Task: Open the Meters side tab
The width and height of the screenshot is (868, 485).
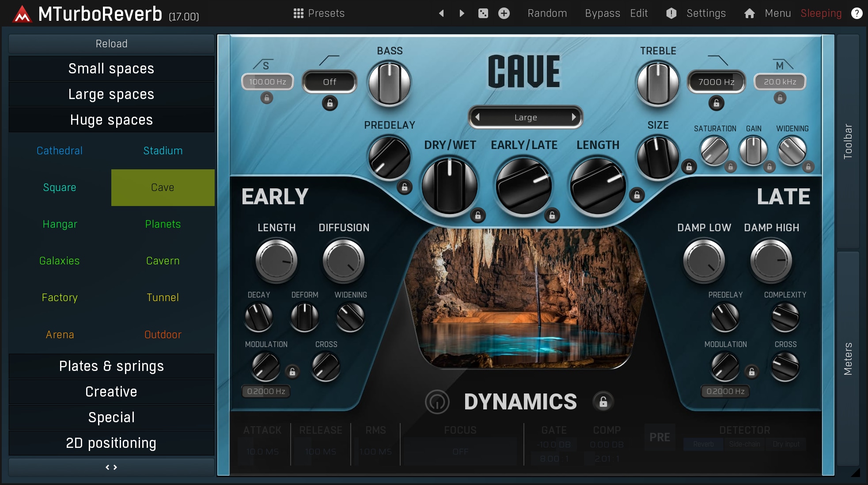Action: point(848,358)
